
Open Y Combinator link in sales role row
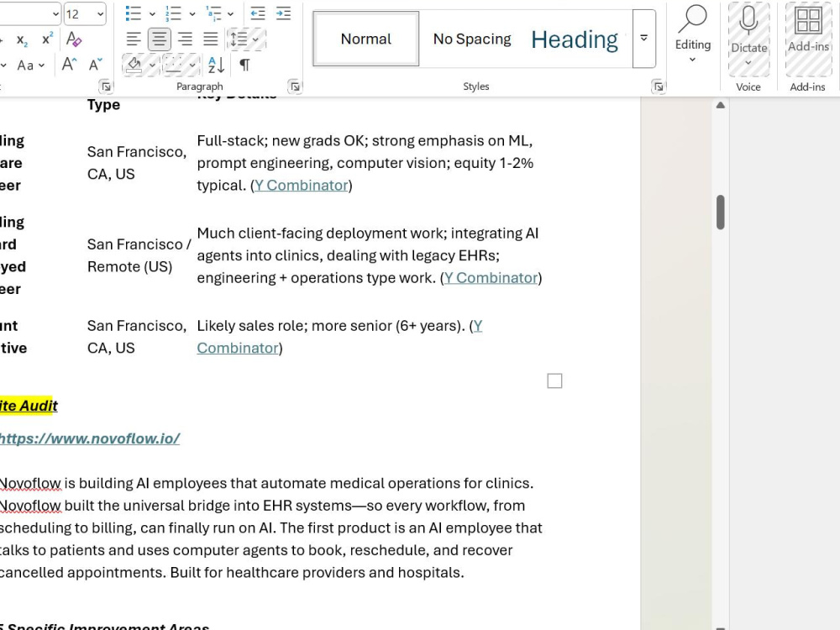[x=339, y=337]
